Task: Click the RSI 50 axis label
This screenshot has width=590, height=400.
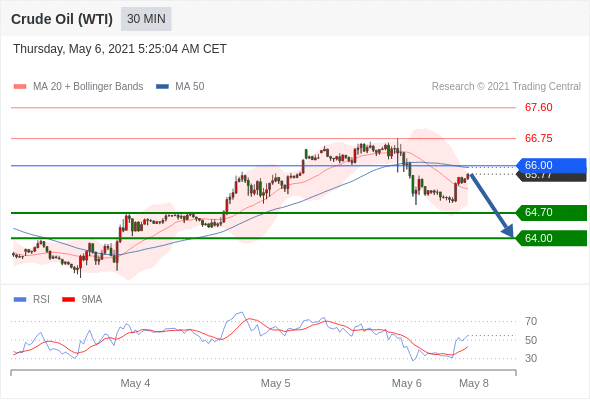Action: pyautogui.click(x=531, y=340)
